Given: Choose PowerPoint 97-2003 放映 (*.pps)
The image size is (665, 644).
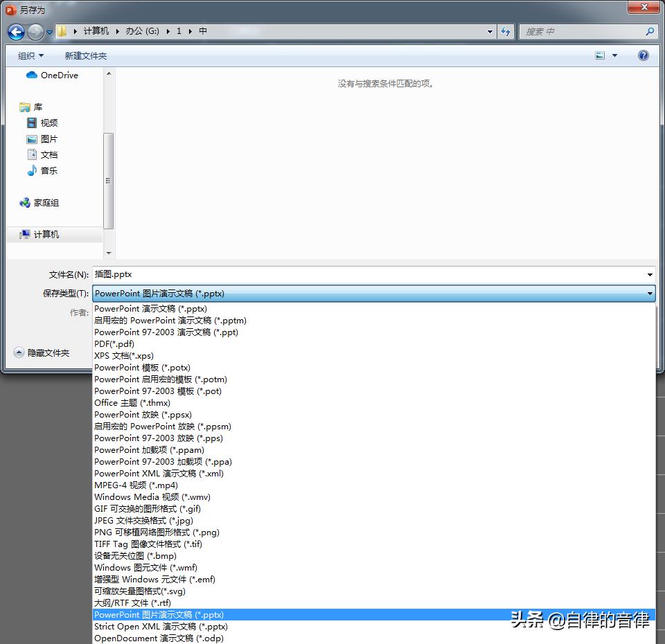Looking at the screenshot, I should pyautogui.click(x=373, y=438).
